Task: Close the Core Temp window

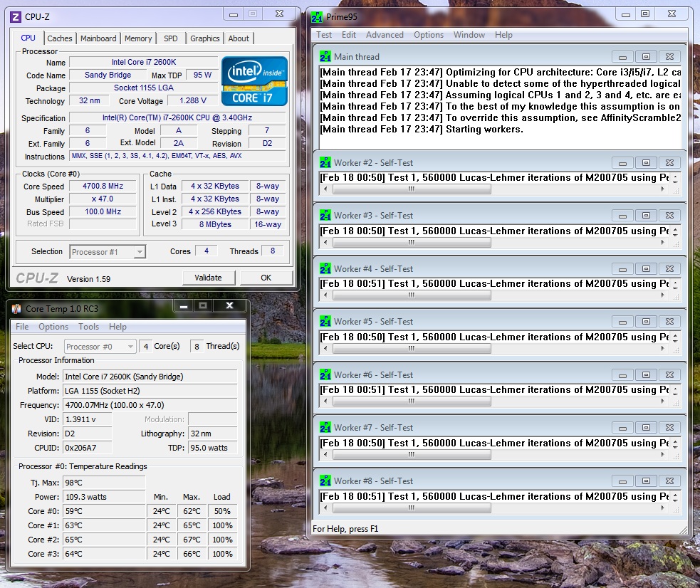Action: 229,305
